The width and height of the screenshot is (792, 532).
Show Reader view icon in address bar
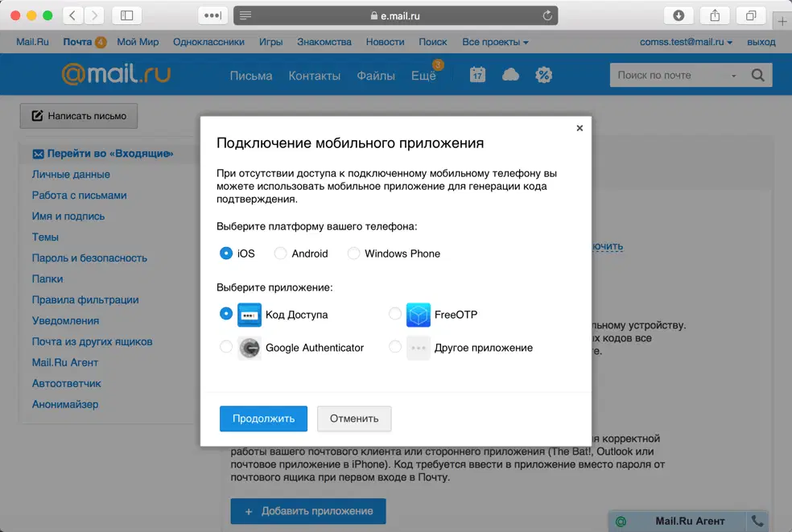(245, 15)
